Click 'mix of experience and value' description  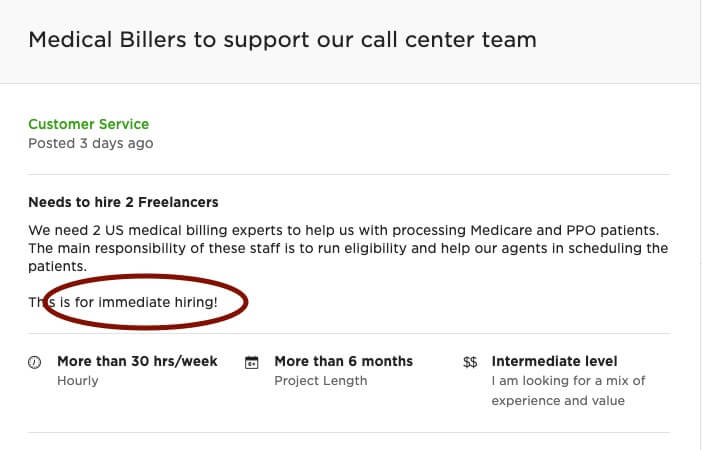click(x=569, y=390)
